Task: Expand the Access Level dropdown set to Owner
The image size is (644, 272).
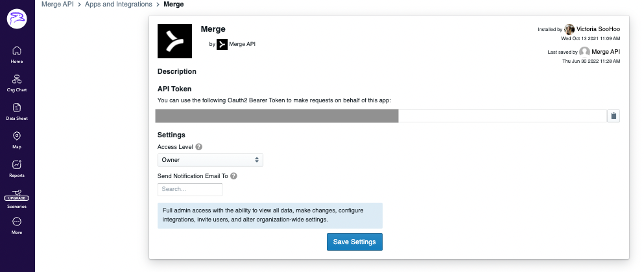Action: tap(210, 159)
